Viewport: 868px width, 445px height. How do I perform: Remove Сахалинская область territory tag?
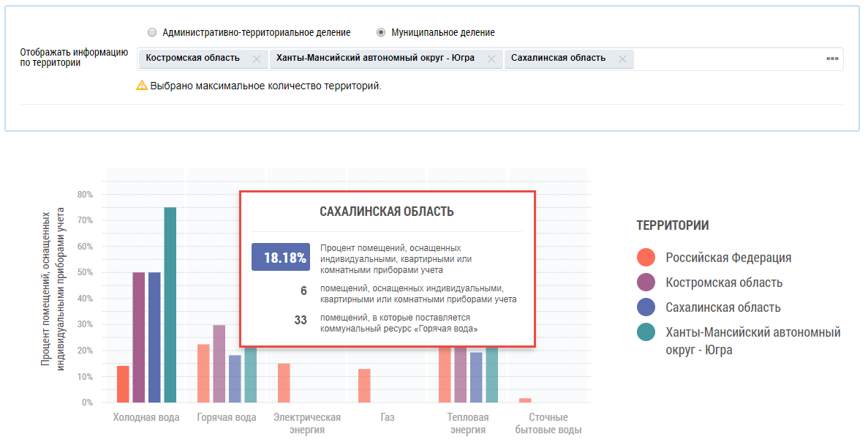tap(622, 59)
